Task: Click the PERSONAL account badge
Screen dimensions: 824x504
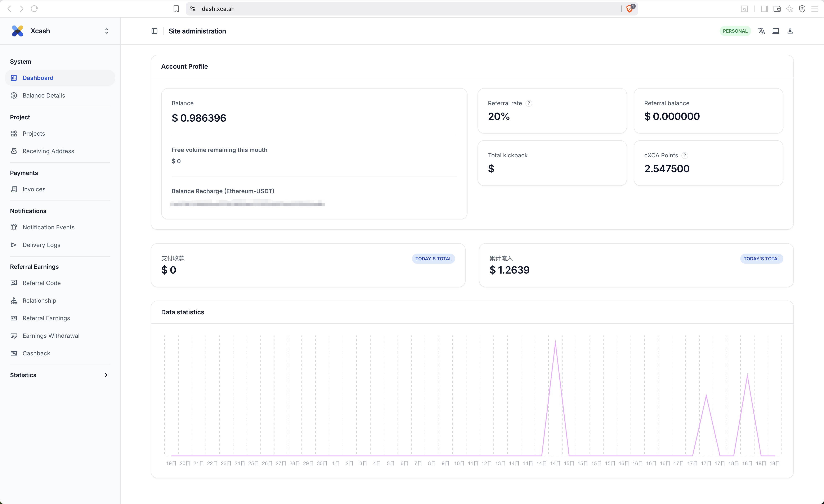Action: tap(735, 31)
